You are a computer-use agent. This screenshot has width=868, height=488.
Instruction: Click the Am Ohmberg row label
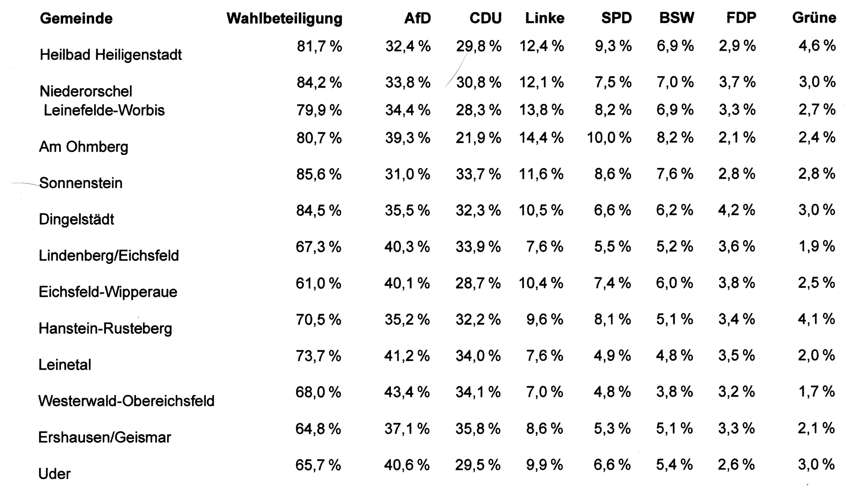[84, 147]
